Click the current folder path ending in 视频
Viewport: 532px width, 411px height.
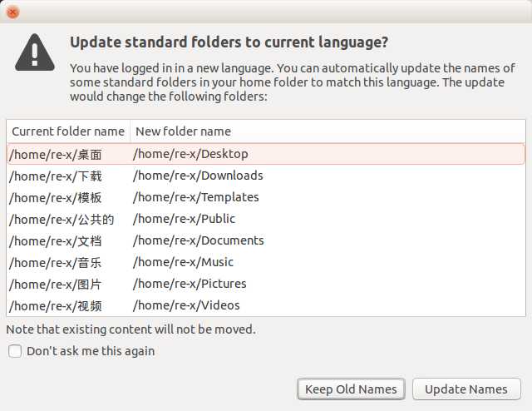[x=56, y=306]
